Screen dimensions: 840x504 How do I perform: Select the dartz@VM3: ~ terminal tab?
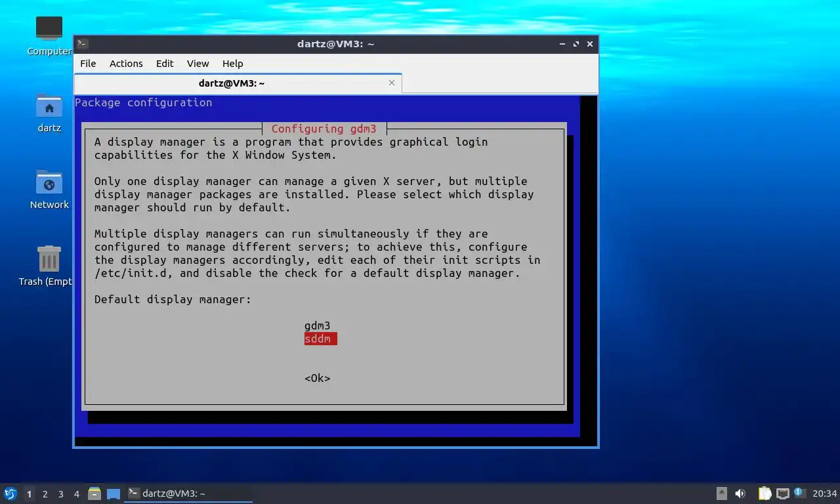click(238, 83)
